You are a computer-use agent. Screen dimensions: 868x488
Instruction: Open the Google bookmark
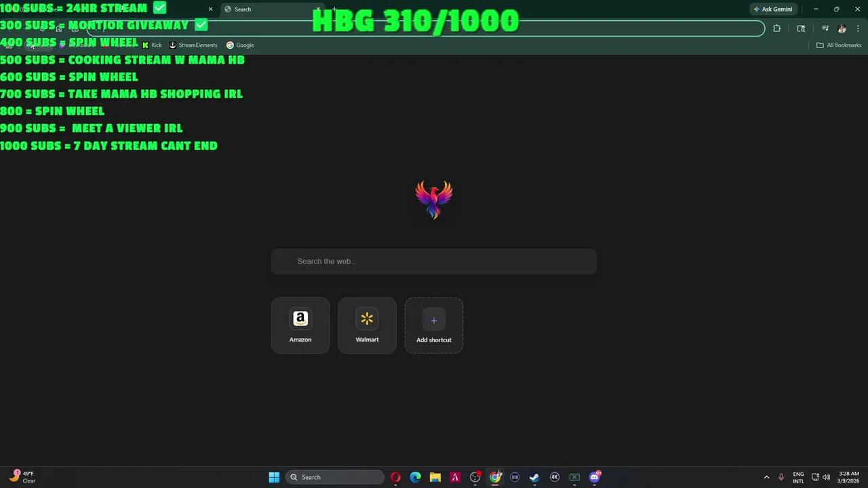coord(240,45)
